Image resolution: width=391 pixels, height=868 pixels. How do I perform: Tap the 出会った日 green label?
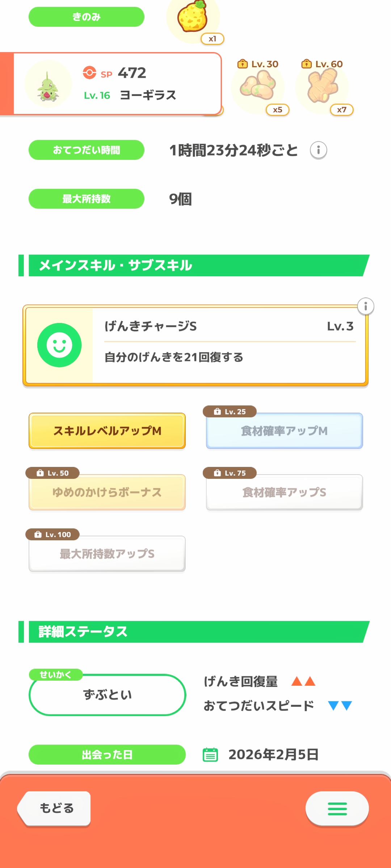[x=107, y=754]
